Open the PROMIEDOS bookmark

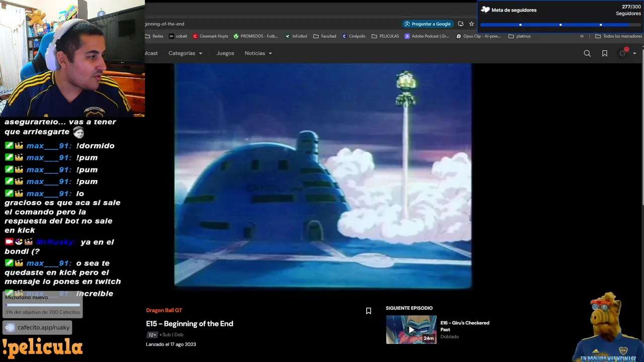pyautogui.click(x=256, y=36)
